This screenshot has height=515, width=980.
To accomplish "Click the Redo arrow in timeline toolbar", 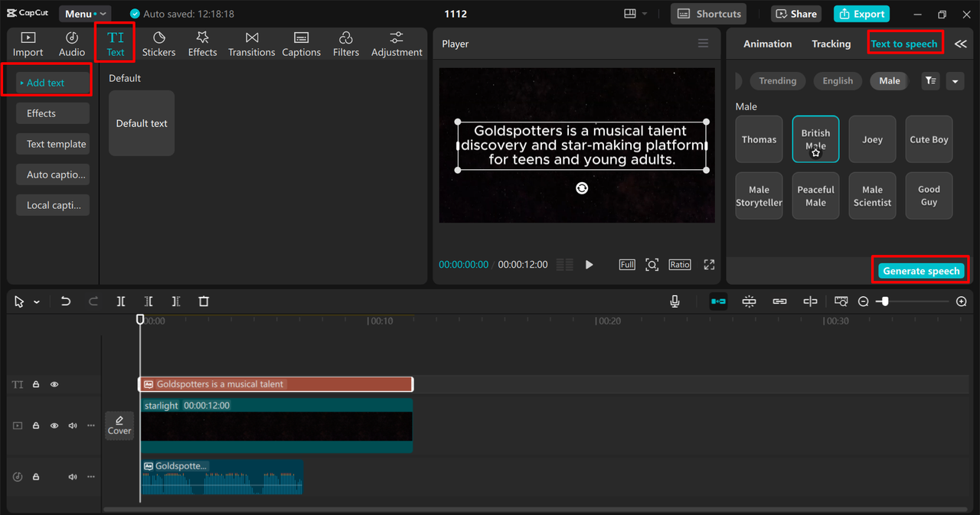I will (93, 302).
